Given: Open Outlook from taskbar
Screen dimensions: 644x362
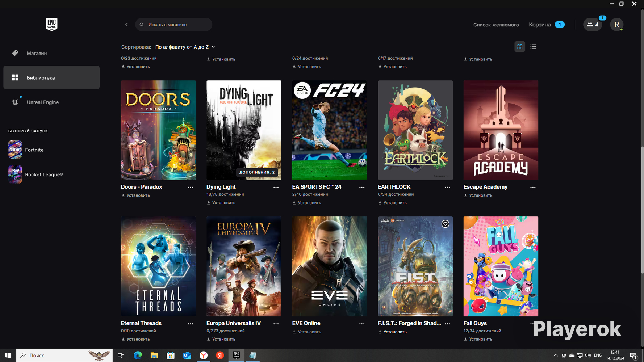Looking at the screenshot, I should point(187,355).
